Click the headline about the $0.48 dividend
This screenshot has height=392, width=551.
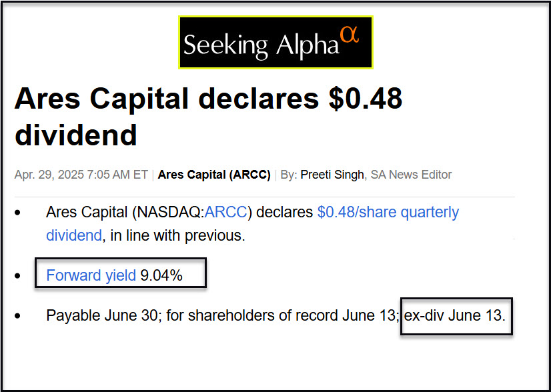208,117
